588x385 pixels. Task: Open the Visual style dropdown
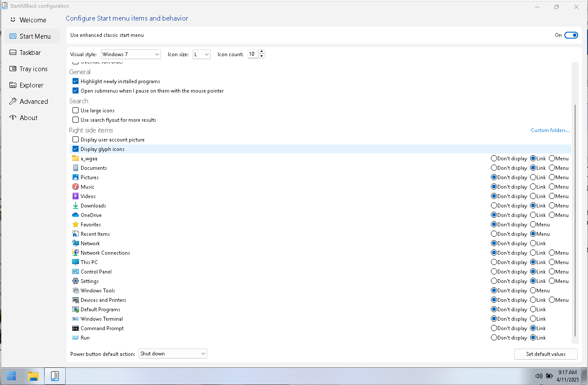click(131, 54)
